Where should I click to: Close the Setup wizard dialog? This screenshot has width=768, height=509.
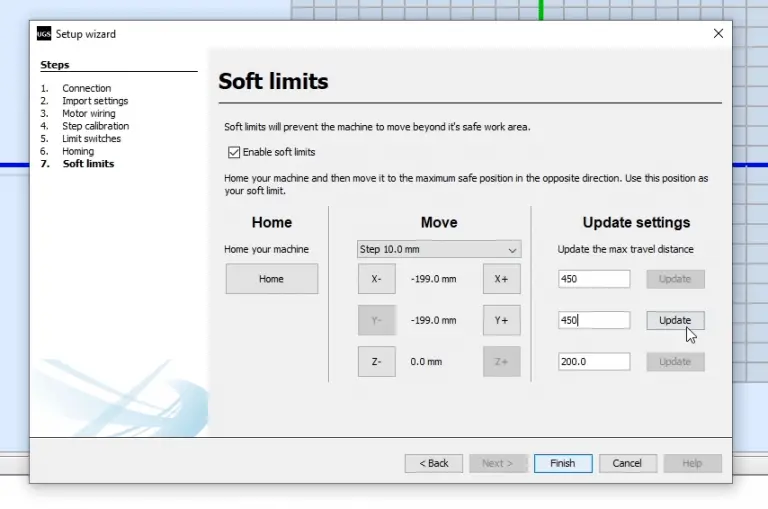coord(718,34)
